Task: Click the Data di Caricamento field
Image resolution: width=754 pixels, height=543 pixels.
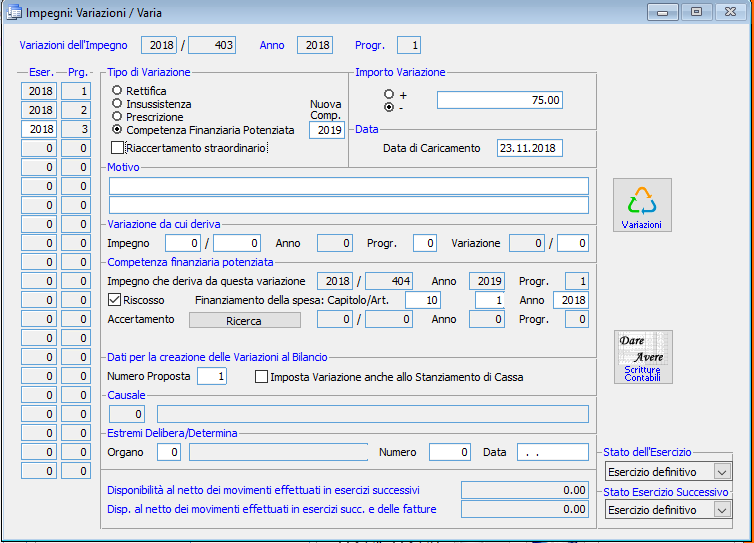Action: tap(529, 148)
